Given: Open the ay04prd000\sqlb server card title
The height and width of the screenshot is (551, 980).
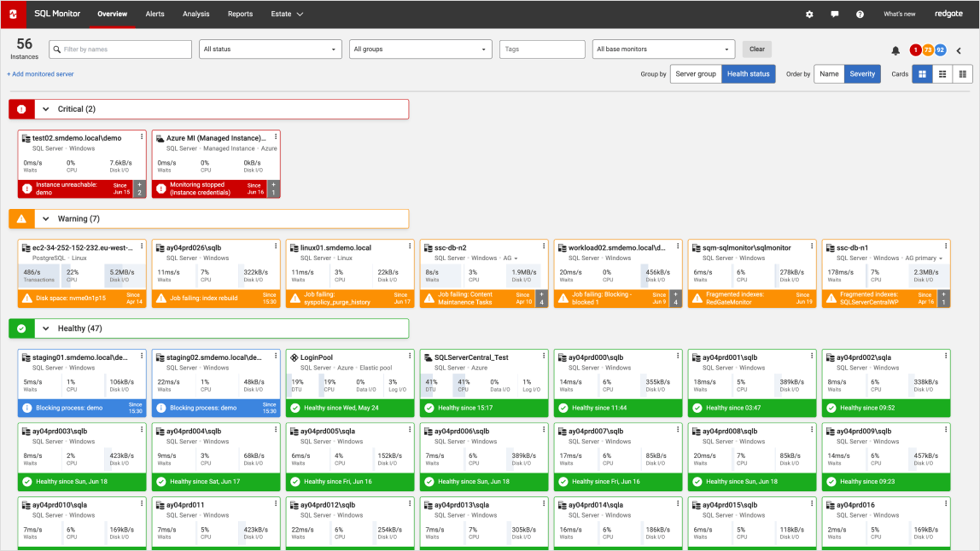Looking at the screenshot, I should tap(596, 357).
